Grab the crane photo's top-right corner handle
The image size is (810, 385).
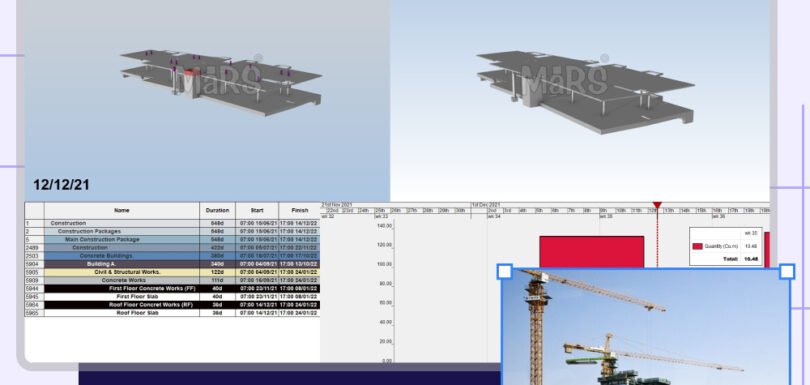(787, 271)
